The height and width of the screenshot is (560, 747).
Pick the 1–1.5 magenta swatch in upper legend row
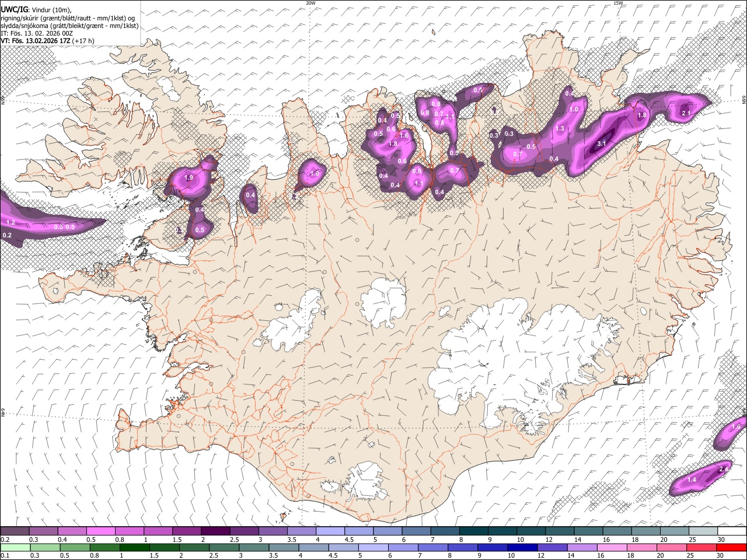click(x=158, y=531)
